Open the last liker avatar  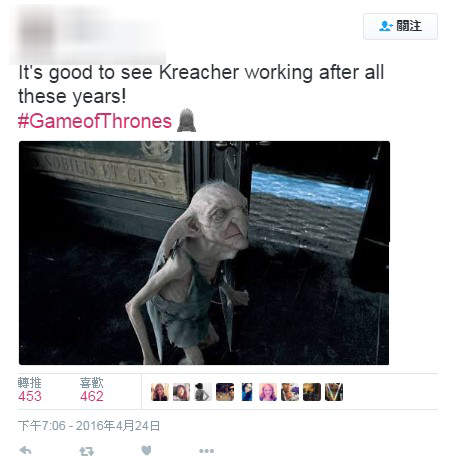tap(334, 392)
